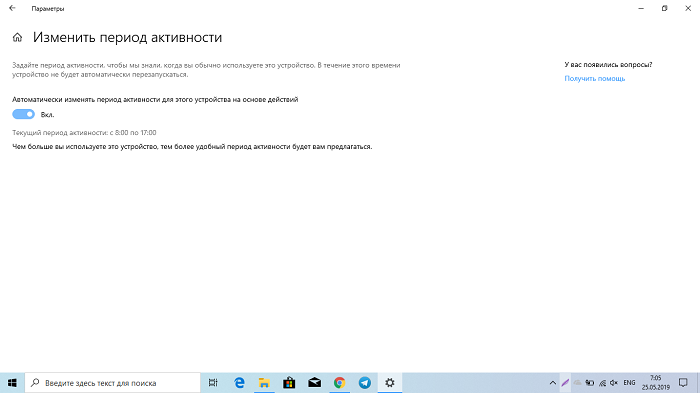Viewport: 700px width, 393px height.
Task: Open the muted volume tray icon
Action: point(614,383)
